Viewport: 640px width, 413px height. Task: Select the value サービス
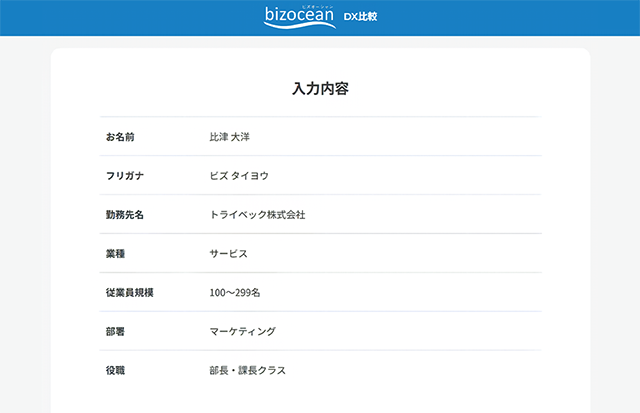tap(229, 254)
